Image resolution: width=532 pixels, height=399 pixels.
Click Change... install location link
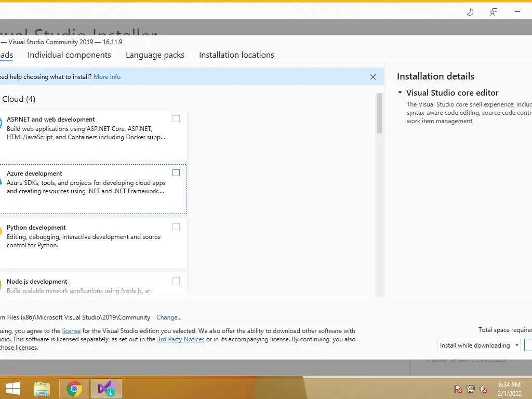pyautogui.click(x=169, y=317)
